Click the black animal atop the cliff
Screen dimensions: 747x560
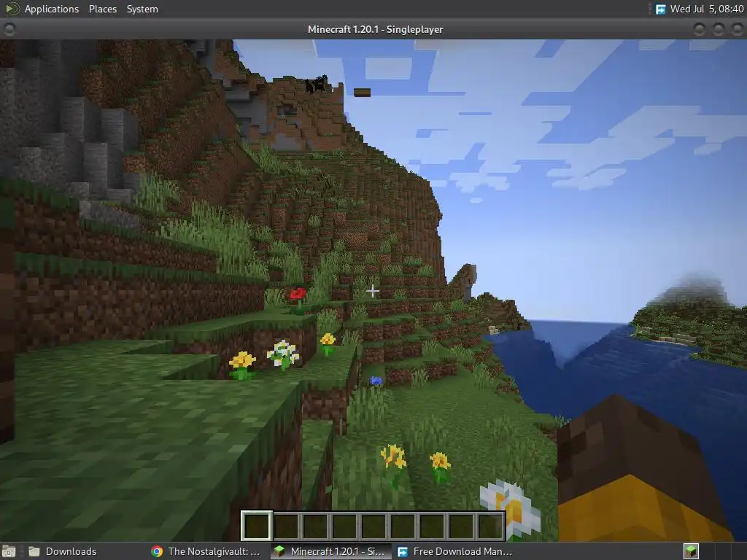point(317,84)
